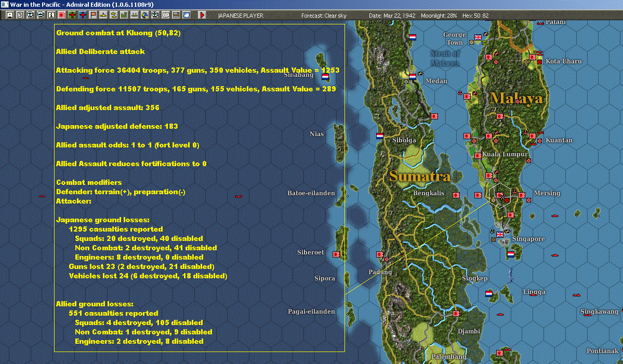This screenshot has width=623, height=364.
Task: Click the Japanese rising sun flag icon
Action: (62, 15)
